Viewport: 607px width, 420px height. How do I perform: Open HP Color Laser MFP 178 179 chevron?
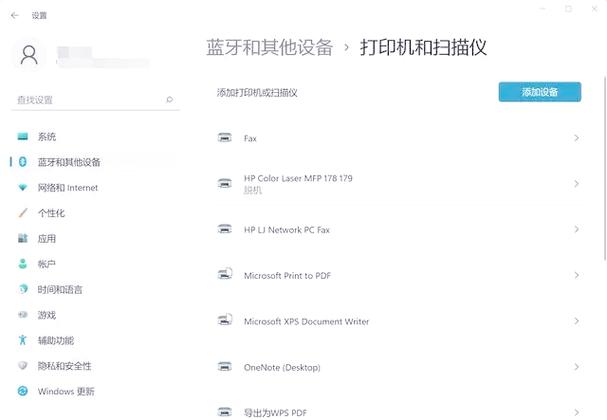[576, 183]
